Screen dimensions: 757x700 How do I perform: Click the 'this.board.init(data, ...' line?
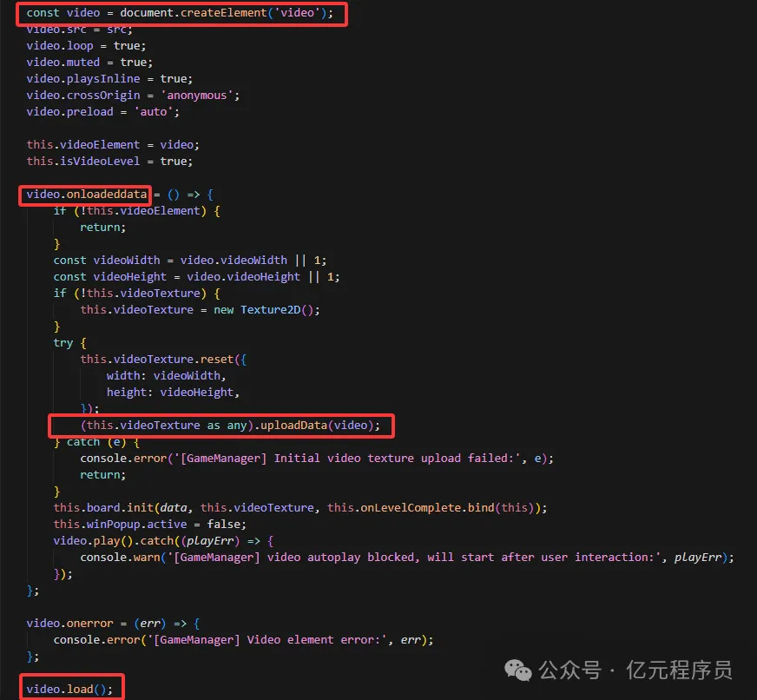300,508
